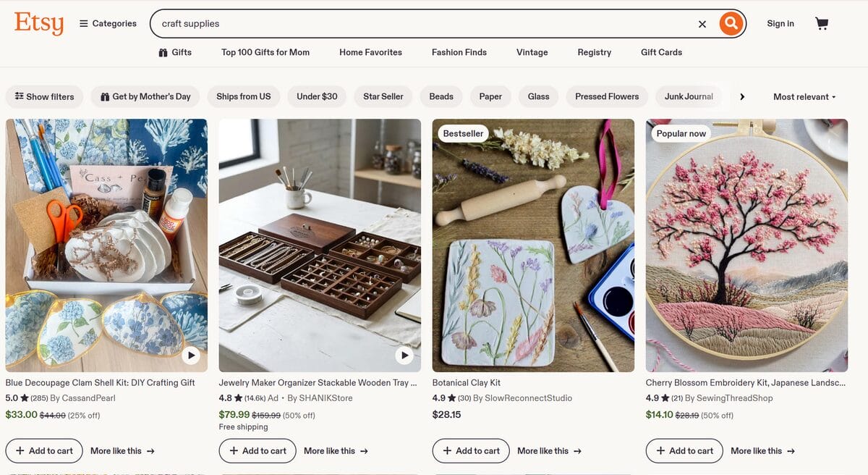Click inside the search input field
868x475 pixels.
pyautogui.click(x=362, y=23)
